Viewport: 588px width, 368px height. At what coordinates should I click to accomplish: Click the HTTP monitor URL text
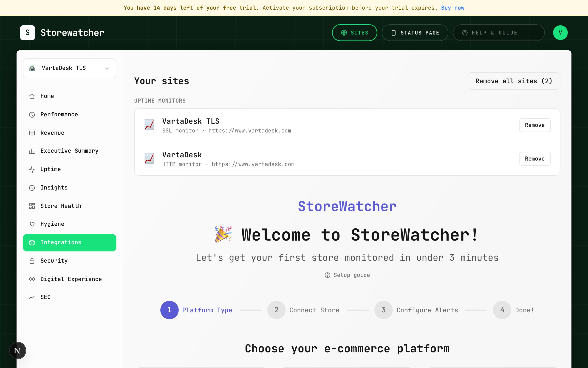point(253,164)
